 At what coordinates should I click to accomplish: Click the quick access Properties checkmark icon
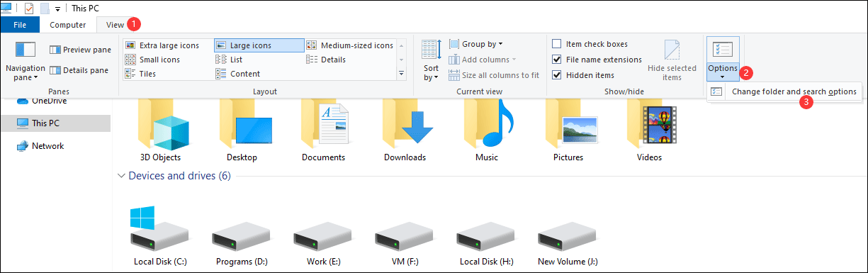click(29, 9)
